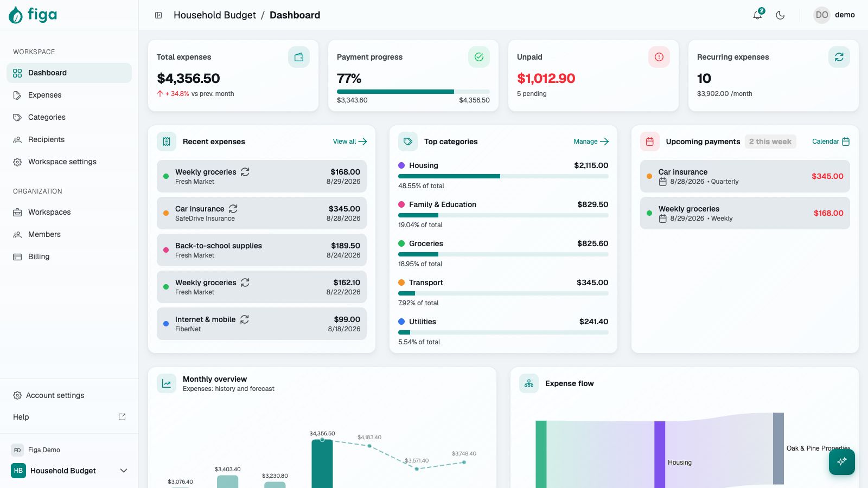Open the AI assistant sparkle button
The width and height of the screenshot is (868, 488).
pyautogui.click(x=842, y=461)
